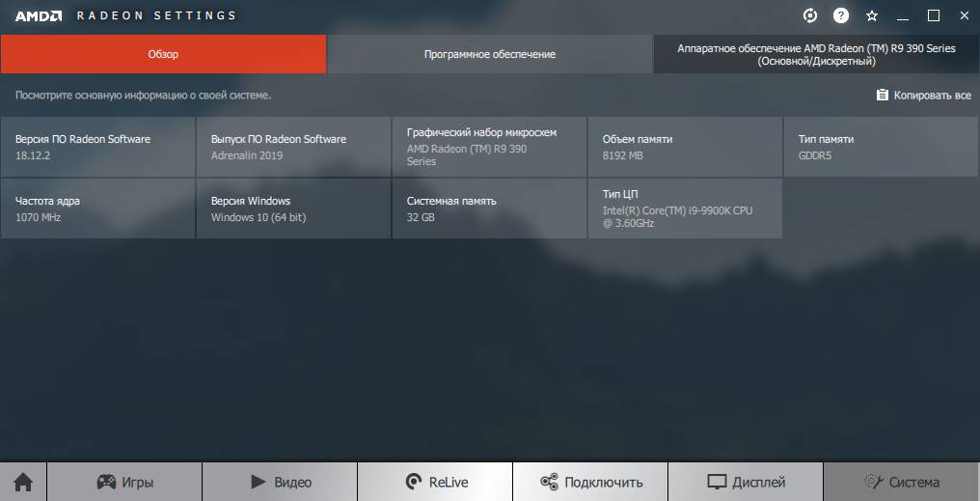Screen dimensions: 980x501
Task: Open the Подключить section
Action: point(590,483)
